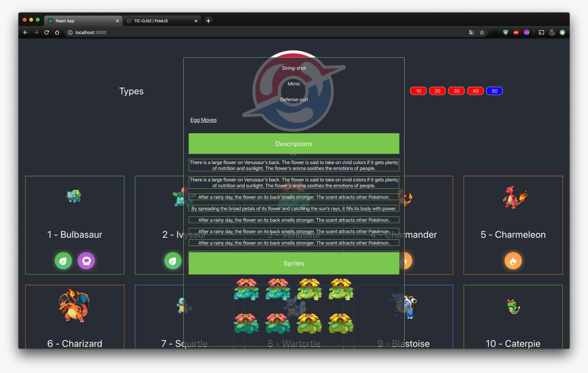The image size is (588, 373).
Task: Click the Cast screen icon
Action: tap(541, 32)
